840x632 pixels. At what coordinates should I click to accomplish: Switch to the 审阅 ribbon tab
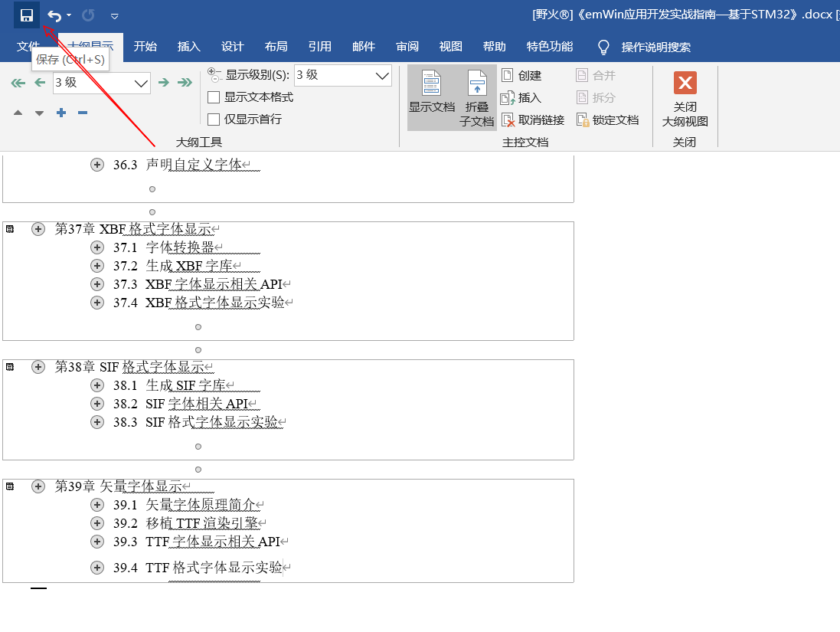point(407,47)
